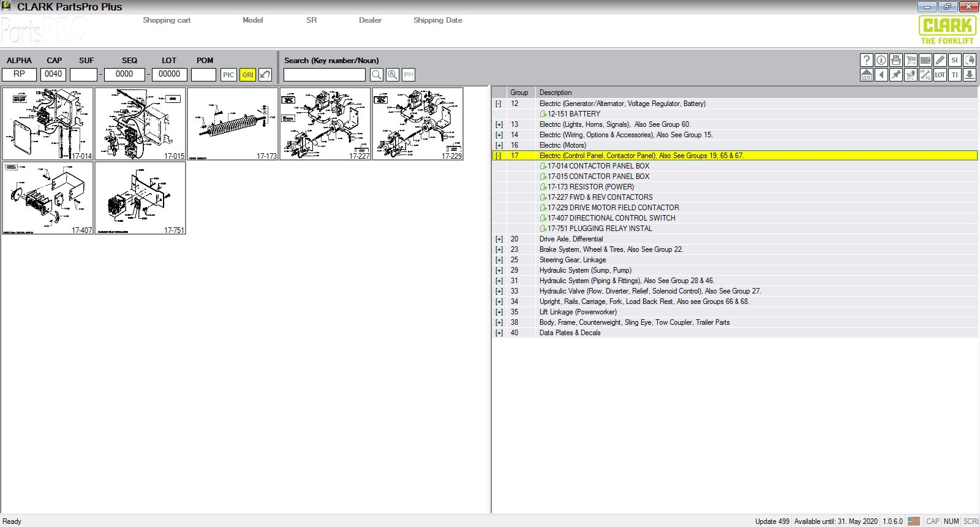Expand group 16 Electric Motors
Screen dimensions: 980x527
pyautogui.click(x=499, y=145)
